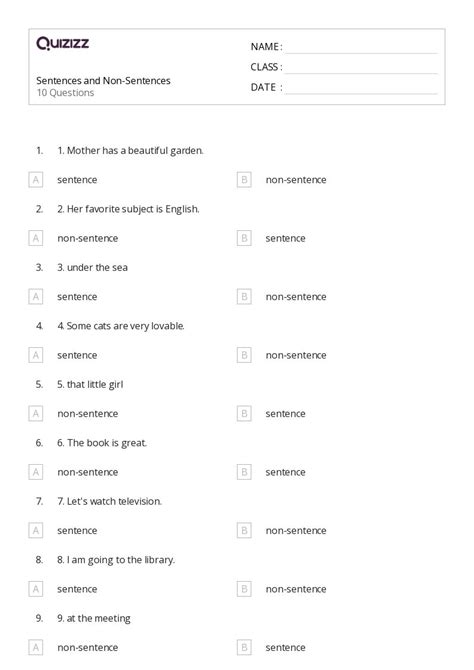Tick box B non-sentence for under the sea
Image resolution: width=474 pixels, height=670 pixels.
[x=244, y=297]
